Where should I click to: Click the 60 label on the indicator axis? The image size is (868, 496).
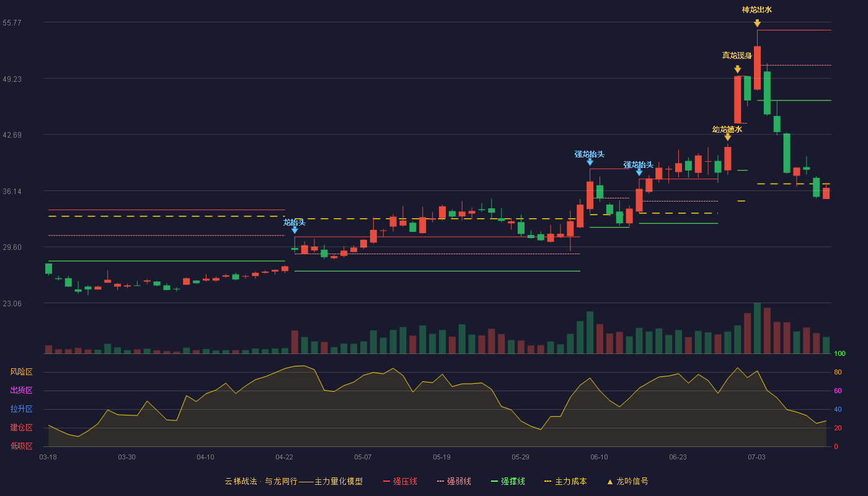click(x=838, y=391)
